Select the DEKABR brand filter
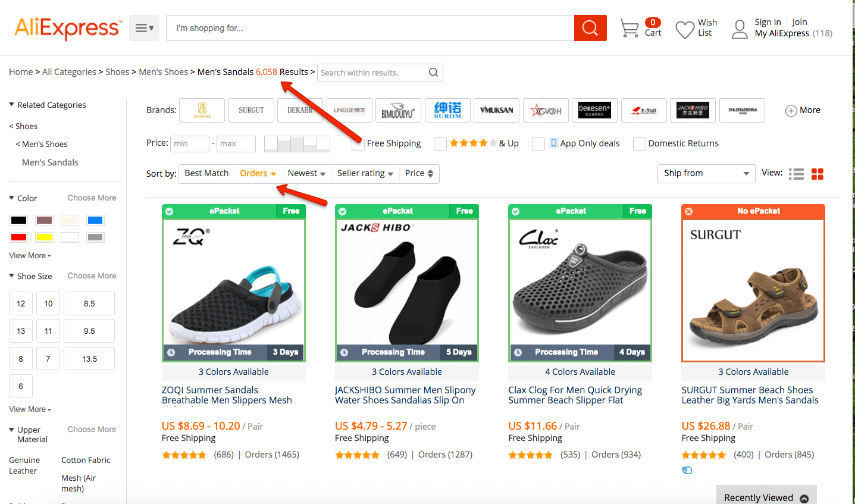Screen dimensions: 855x504 300,111
